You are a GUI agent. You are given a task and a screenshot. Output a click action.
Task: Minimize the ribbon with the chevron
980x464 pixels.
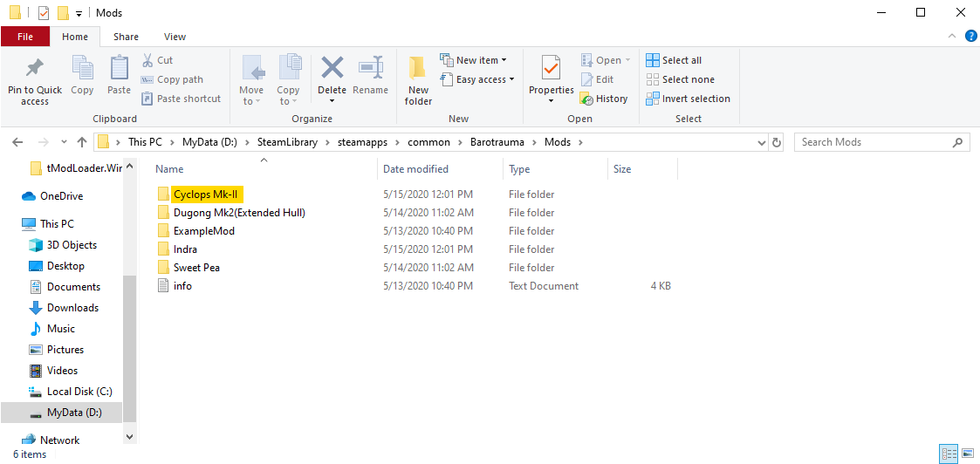pos(952,37)
